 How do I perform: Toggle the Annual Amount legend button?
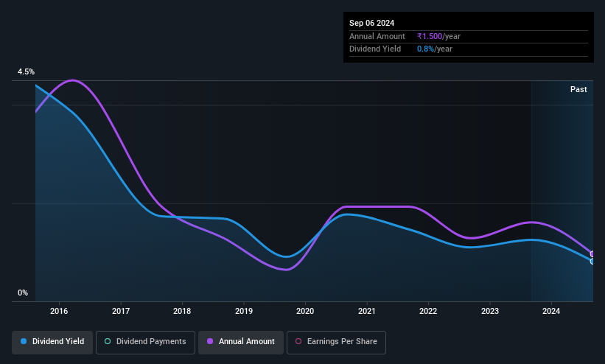point(241,342)
